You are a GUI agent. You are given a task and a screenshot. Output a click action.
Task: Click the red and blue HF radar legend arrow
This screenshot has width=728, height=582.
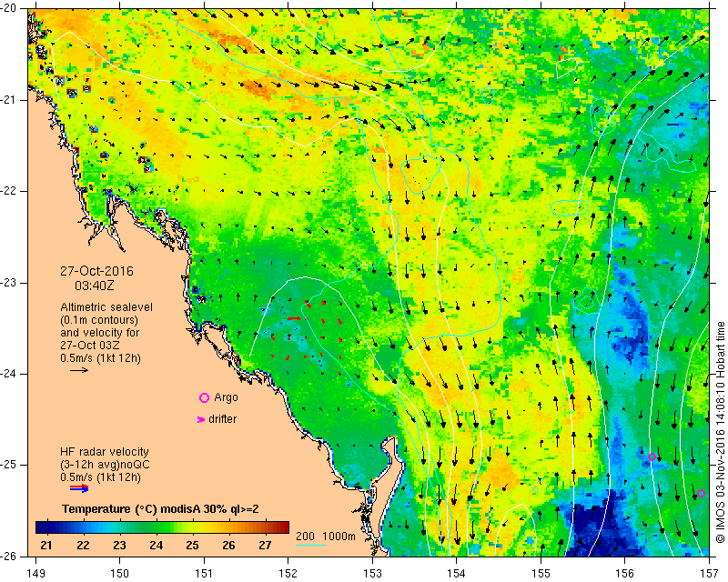(79, 487)
